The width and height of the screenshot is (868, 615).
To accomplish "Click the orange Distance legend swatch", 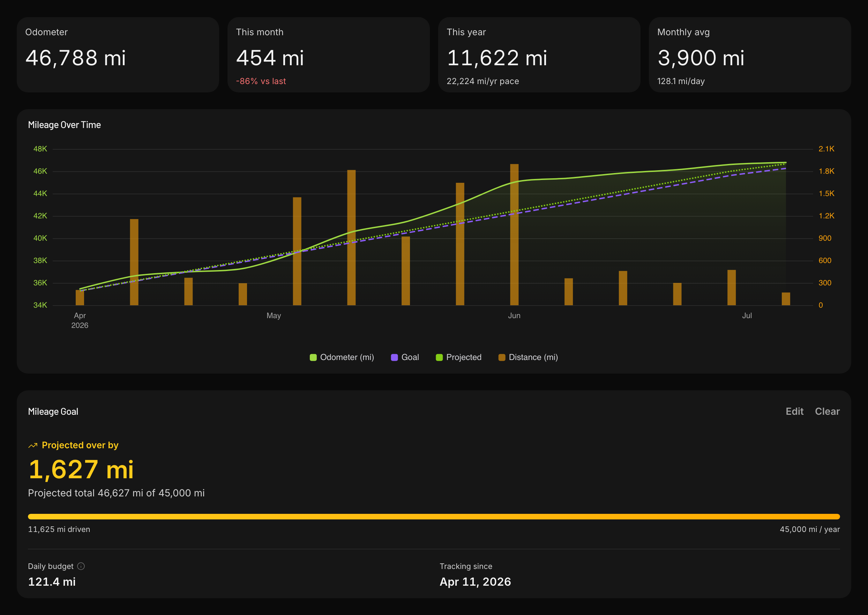I will pyautogui.click(x=502, y=358).
